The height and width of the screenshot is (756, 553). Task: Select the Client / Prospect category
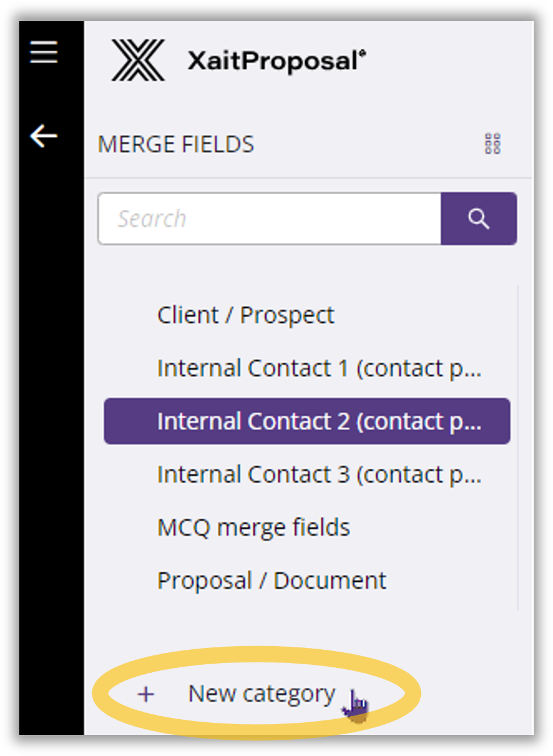[x=245, y=314]
